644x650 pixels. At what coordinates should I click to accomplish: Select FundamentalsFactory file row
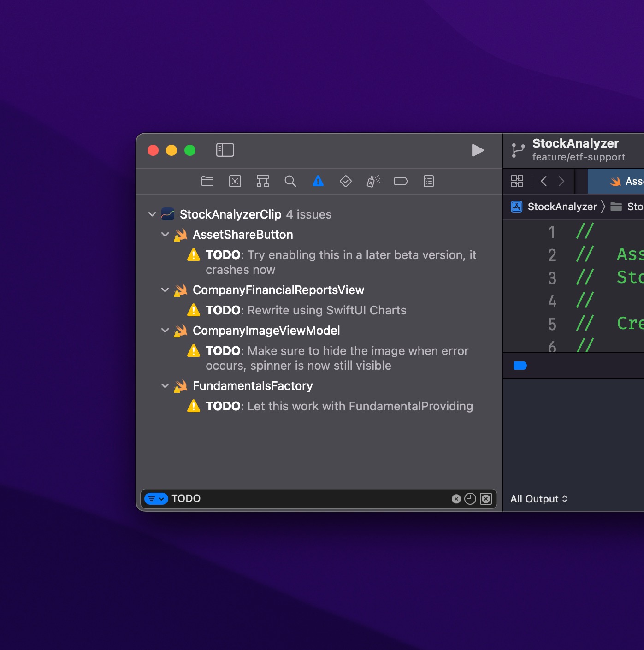[319, 386]
